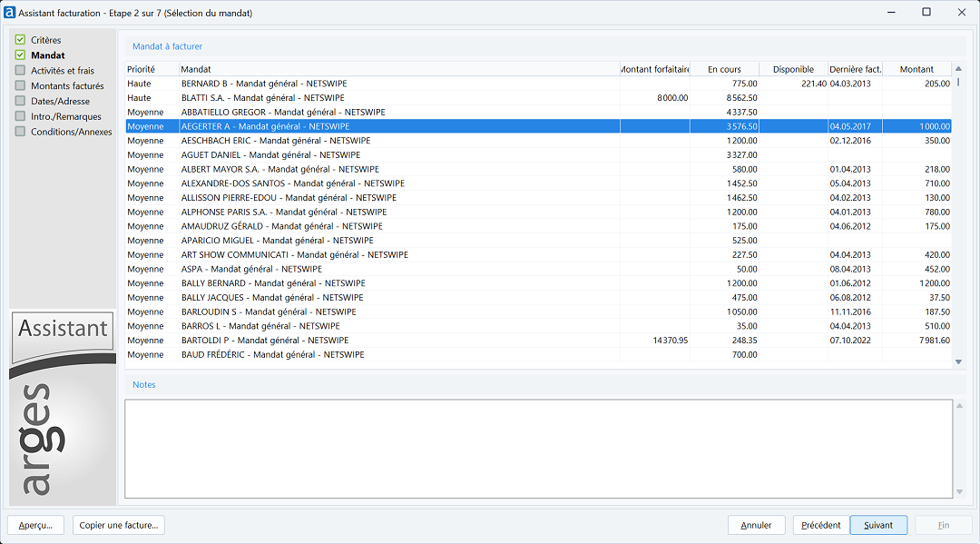Select the ALEXANDRE-DOS SANTOS mandate row

[538, 183]
